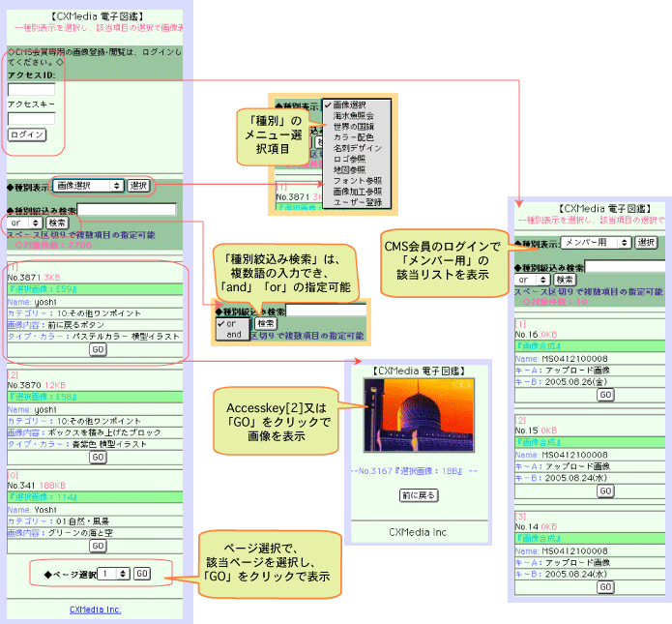Click text 画像内容:ボックスを積み上げたブロック
The width and height of the screenshot is (672, 624).
[84, 432]
